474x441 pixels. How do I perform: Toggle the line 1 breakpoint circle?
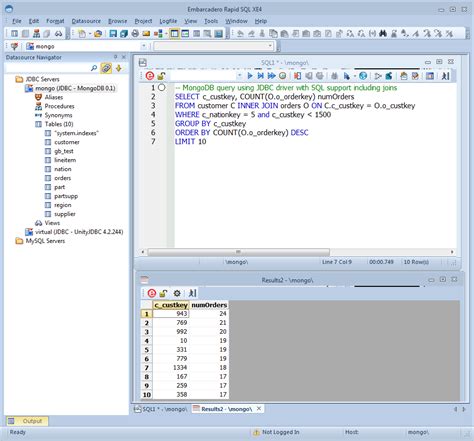point(162,88)
